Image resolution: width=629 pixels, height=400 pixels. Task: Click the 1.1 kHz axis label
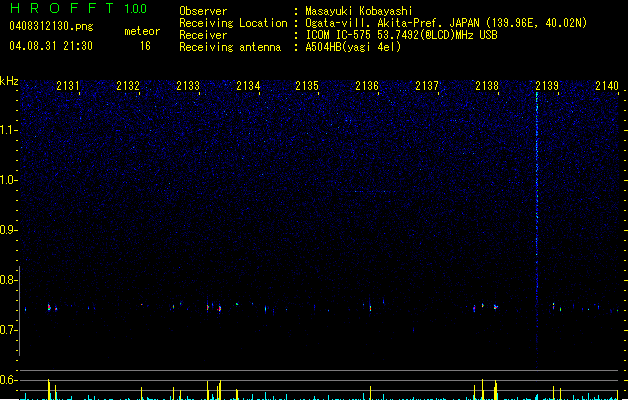[x=9, y=130]
